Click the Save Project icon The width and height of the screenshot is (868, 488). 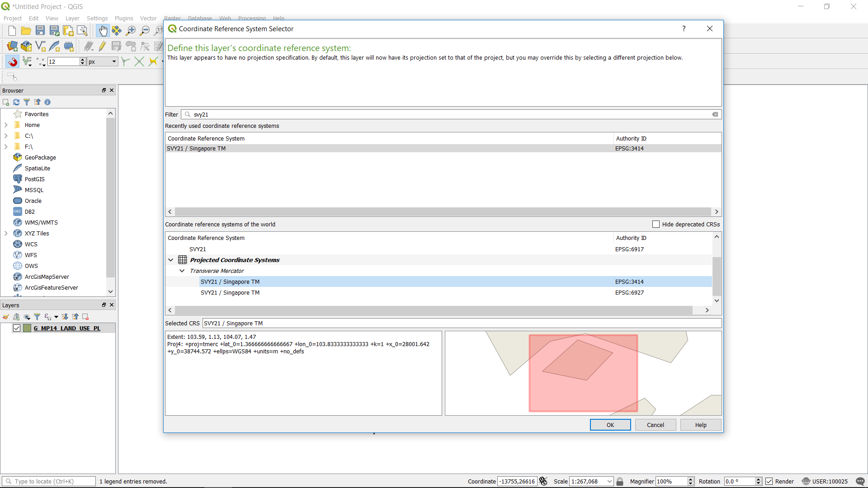(40, 31)
